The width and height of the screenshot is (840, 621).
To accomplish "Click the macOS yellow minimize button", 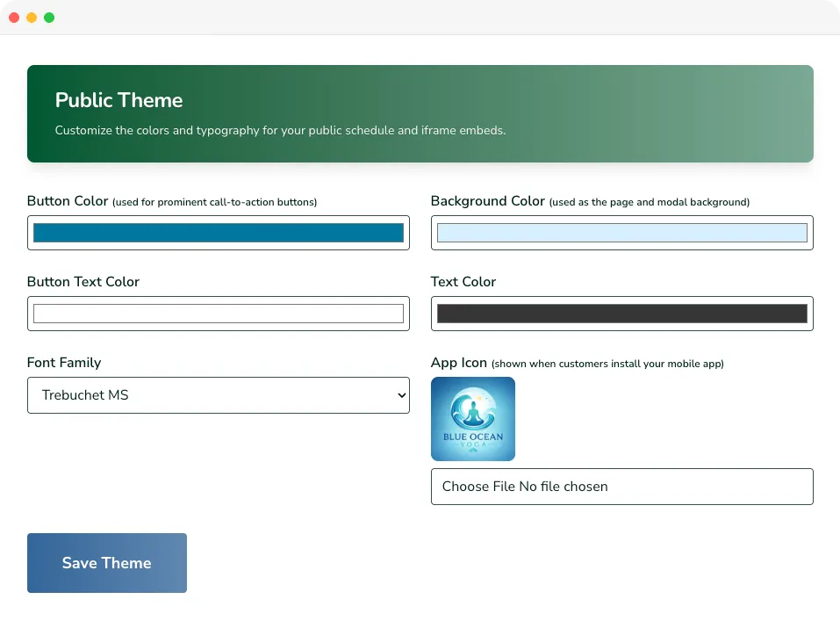I will click(32, 16).
